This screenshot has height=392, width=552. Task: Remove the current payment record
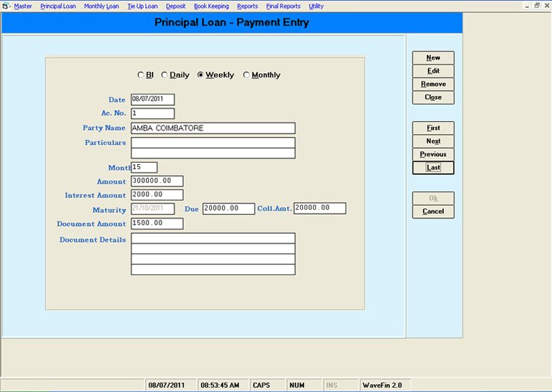[x=433, y=84]
